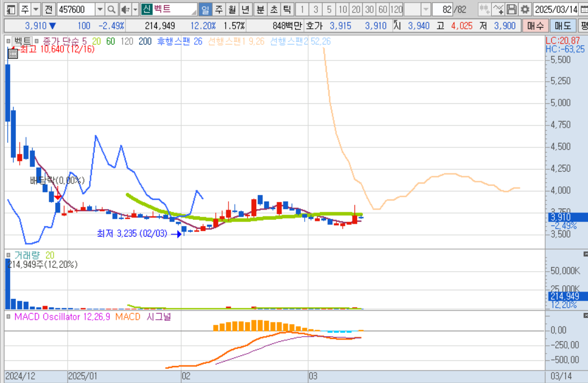Choose the 1 interval button

click(302, 9)
